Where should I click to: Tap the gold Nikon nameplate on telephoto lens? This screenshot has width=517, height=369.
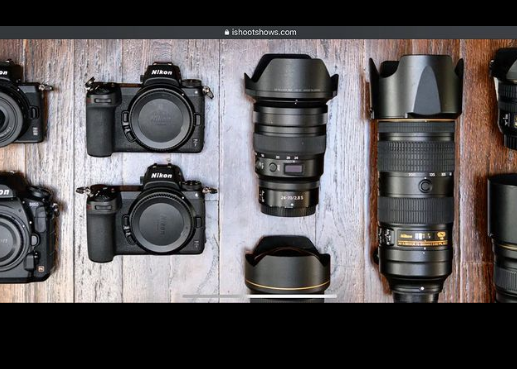[422, 237]
